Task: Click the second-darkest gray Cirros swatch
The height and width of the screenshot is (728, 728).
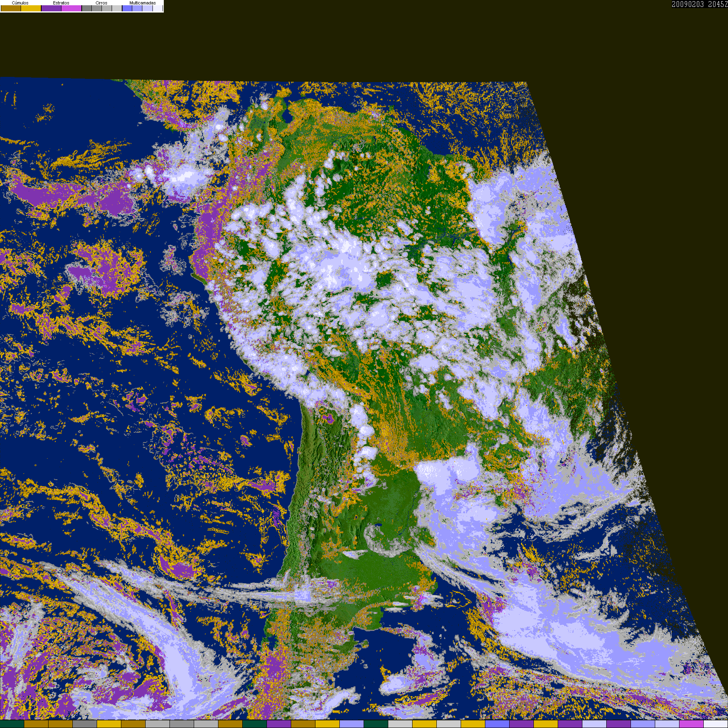Action: click(97, 8)
